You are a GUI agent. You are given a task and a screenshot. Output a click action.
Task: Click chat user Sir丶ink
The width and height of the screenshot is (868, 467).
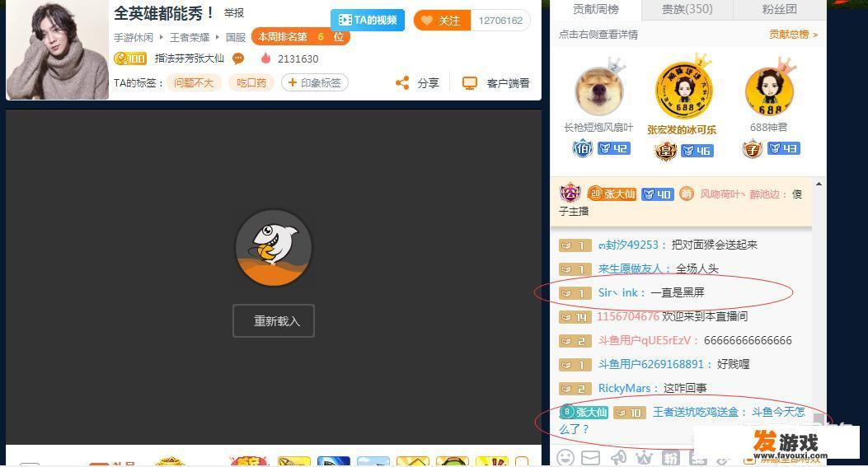tap(617, 292)
